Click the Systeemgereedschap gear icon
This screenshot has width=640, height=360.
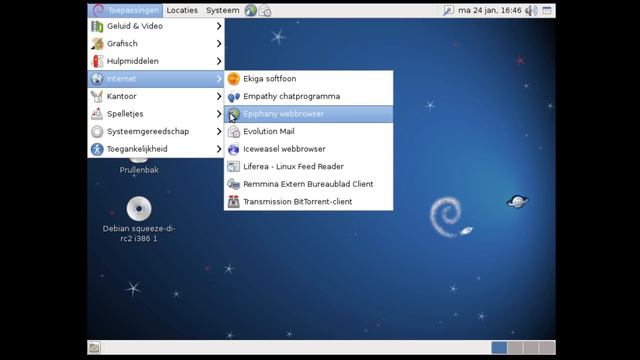(x=97, y=131)
